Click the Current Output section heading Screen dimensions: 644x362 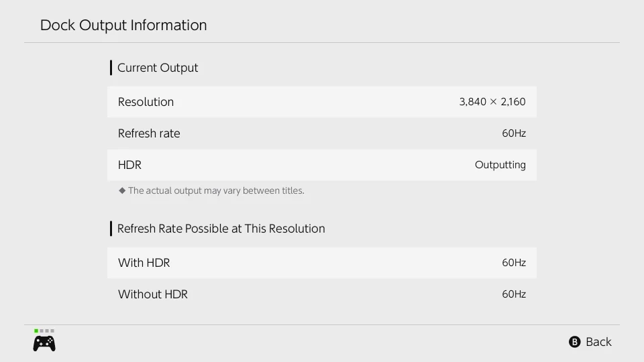click(158, 68)
